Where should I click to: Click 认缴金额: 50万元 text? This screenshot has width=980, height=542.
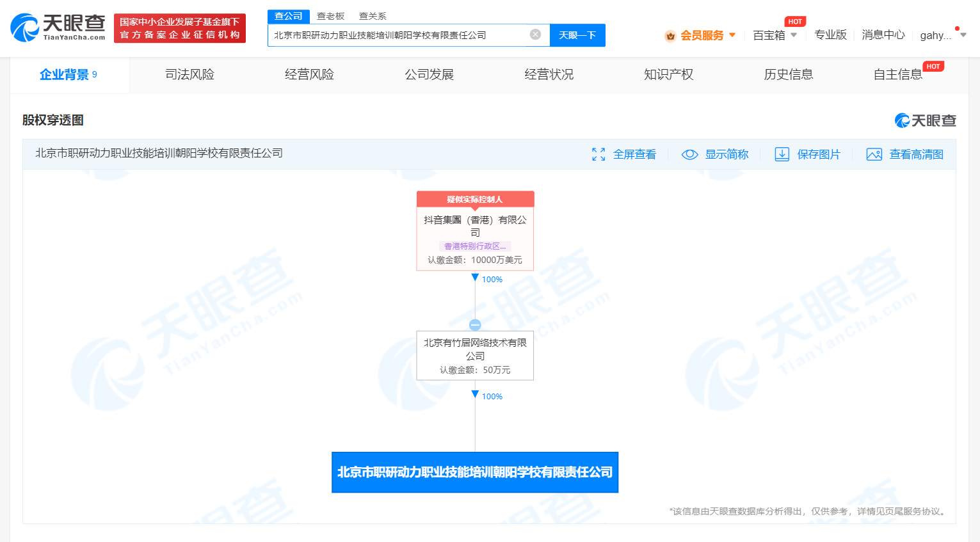click(x=475, y=370)
